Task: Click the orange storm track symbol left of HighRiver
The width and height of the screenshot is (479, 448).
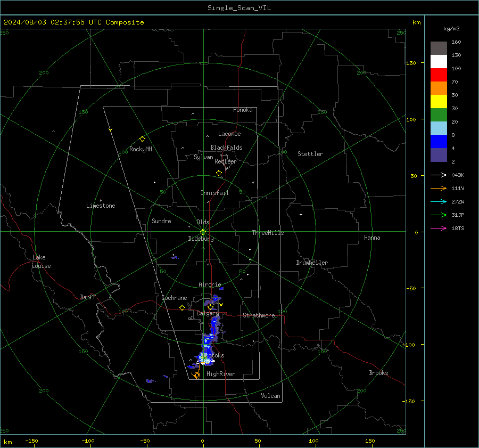Action: point(196,375)
